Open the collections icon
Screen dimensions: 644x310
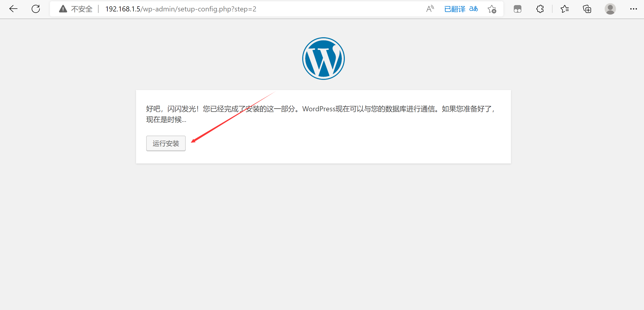[x=587, y=9]
